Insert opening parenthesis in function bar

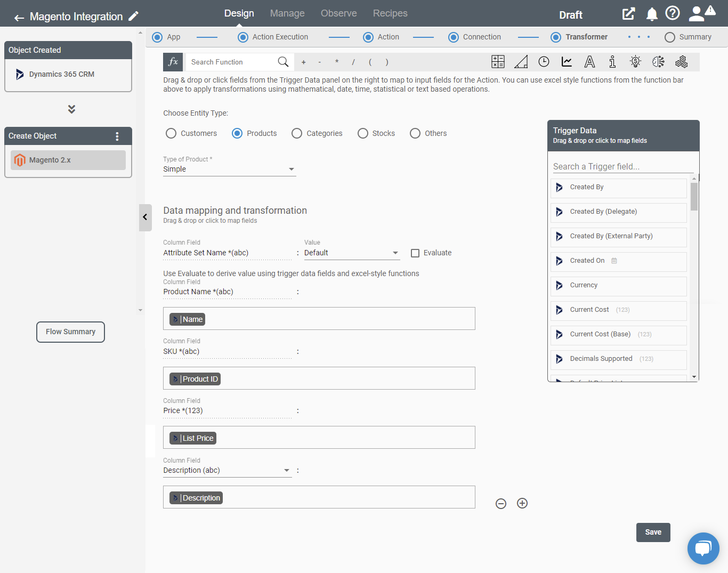click(x=370, y=62)
